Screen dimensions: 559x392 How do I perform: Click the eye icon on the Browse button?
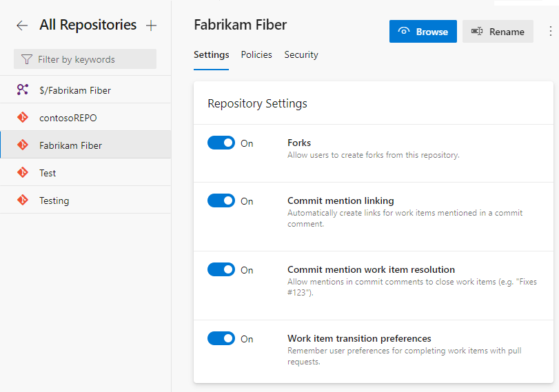403,31
